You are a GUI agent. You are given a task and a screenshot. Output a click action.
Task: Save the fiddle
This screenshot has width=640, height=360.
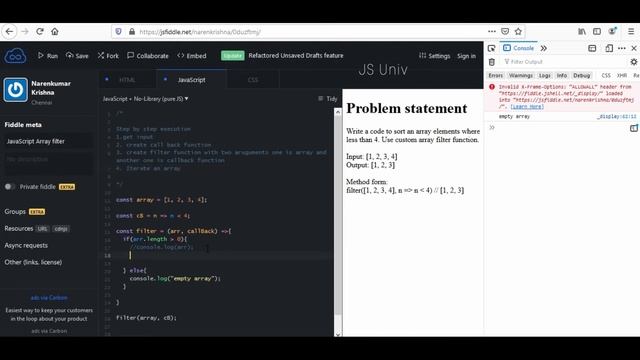coord(77,56)
